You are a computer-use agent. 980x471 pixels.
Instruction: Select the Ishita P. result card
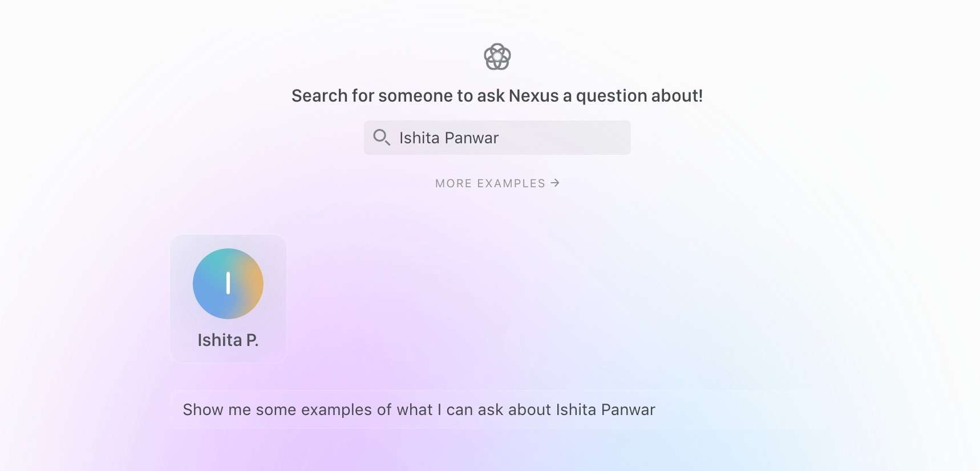(228, 299)
